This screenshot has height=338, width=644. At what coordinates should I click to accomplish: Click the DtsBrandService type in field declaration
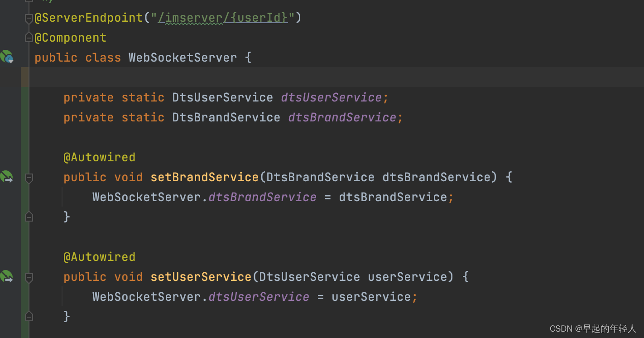[226, 117]
